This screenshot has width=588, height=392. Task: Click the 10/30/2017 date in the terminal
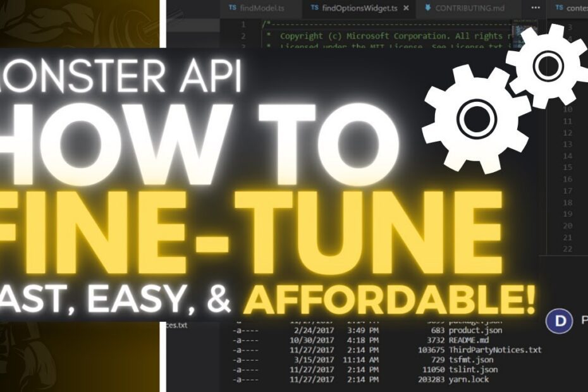312,340
